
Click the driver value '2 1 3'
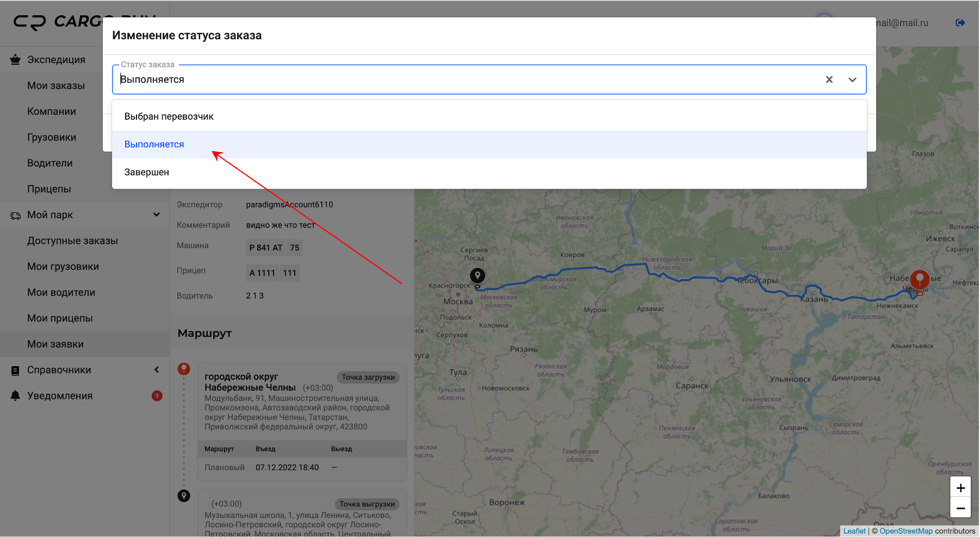point(255,295)
